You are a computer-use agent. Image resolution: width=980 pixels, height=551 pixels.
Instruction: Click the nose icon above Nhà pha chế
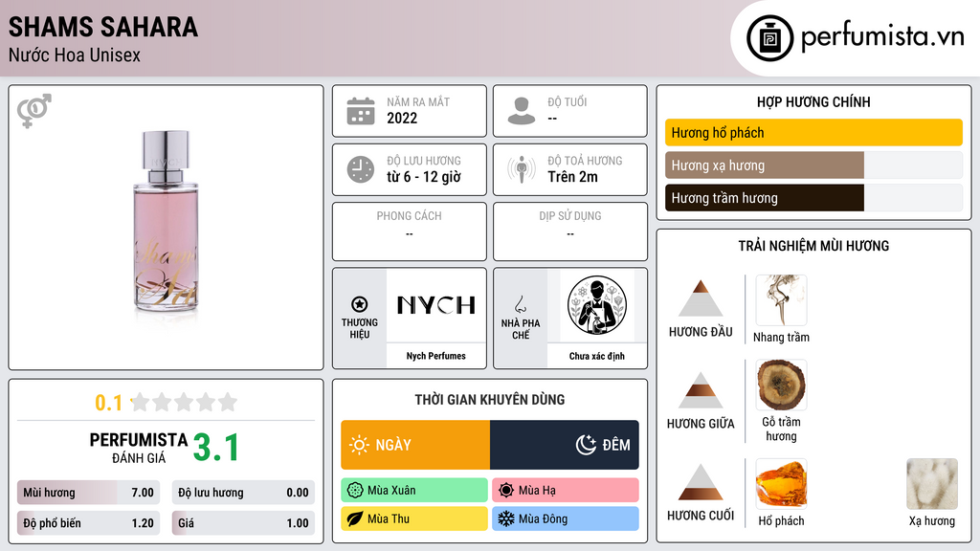[520, 304]
